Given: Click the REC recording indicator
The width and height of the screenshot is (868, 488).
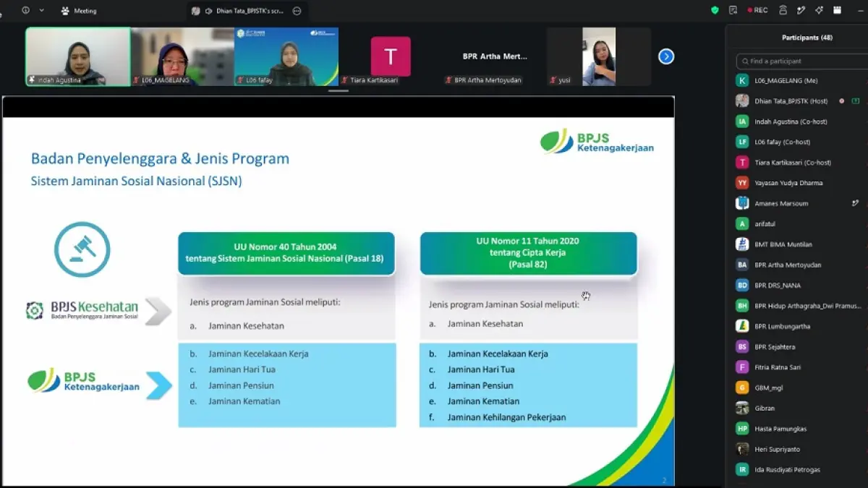Looking at the screenshot, I should (x=757, y=10).
